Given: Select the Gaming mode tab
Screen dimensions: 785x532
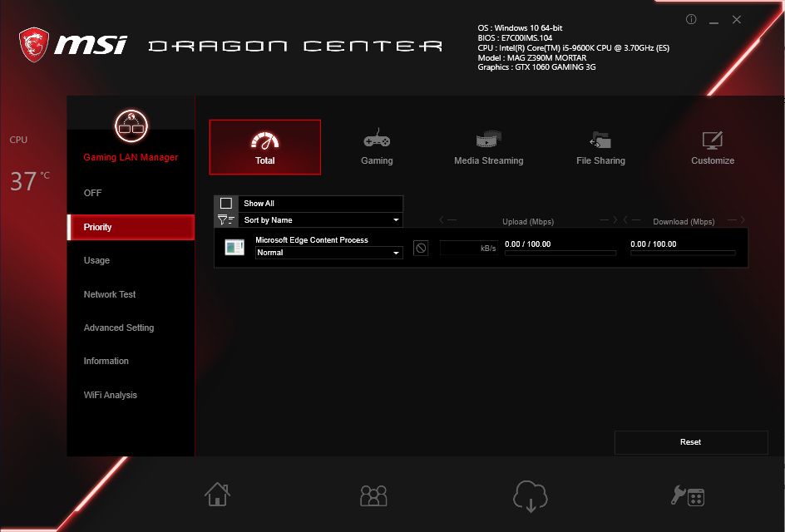Looking at the screenshot, I should click(x=377, y=147).
